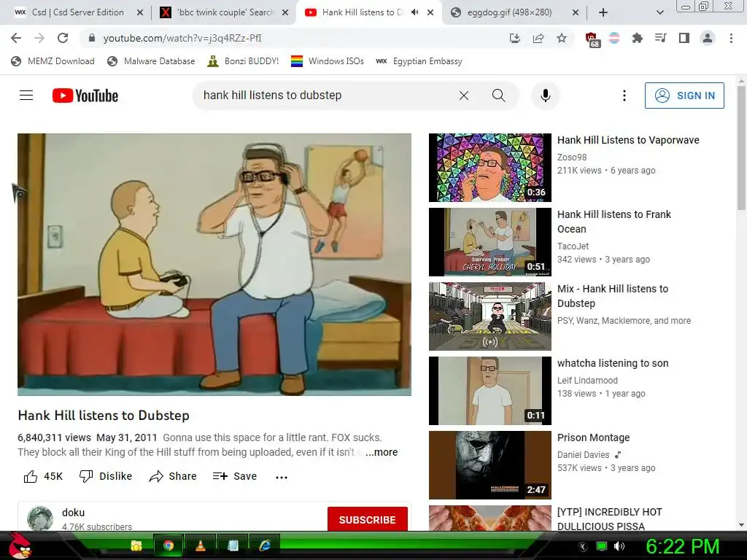
Task: Search with your voice microphone
Action: pyautogui.click(x=546, y=96)
